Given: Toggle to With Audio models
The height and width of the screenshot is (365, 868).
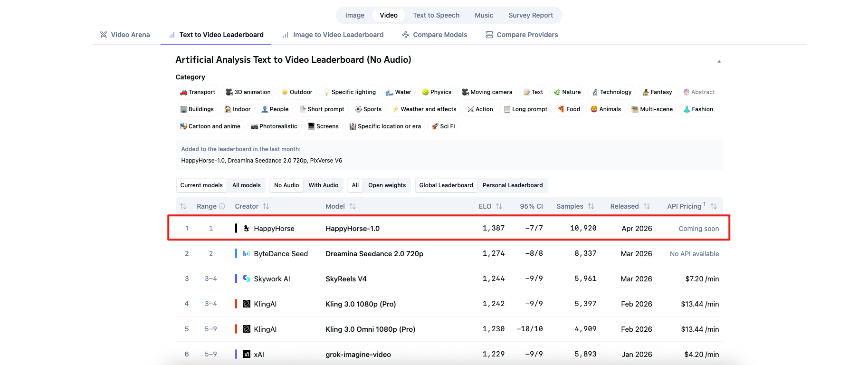Looking at the screenshot, I should coord(324,185).
